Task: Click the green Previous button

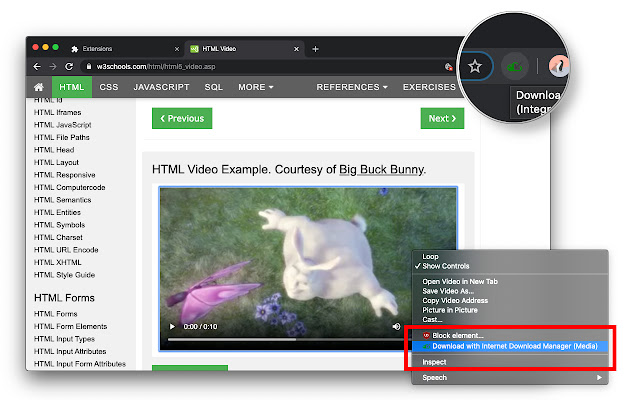Action: point(181,118)
